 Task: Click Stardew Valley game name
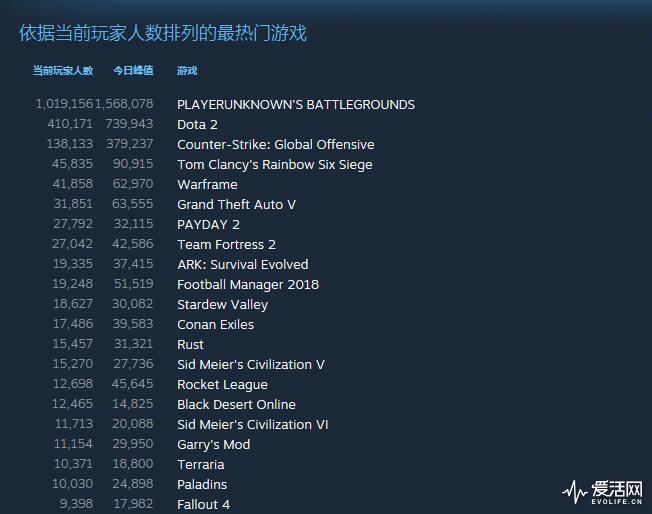(x=222, y=304)
